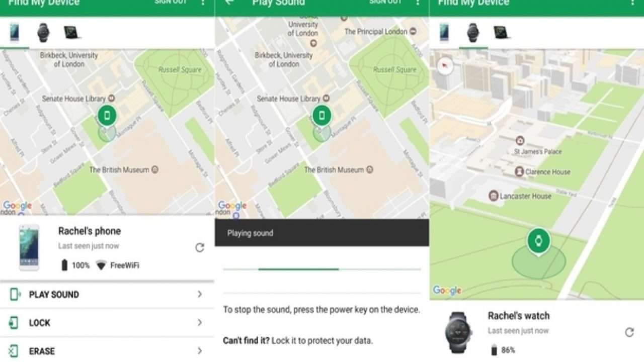The image size is (644, 362).
Task: Tap The British Museum marker on left map
Action: [155, 170]
